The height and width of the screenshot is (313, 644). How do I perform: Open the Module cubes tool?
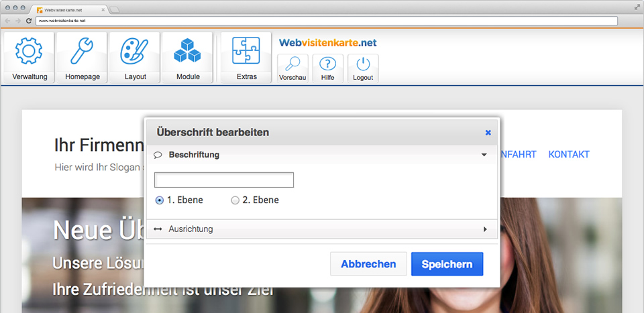coord(187,58)
